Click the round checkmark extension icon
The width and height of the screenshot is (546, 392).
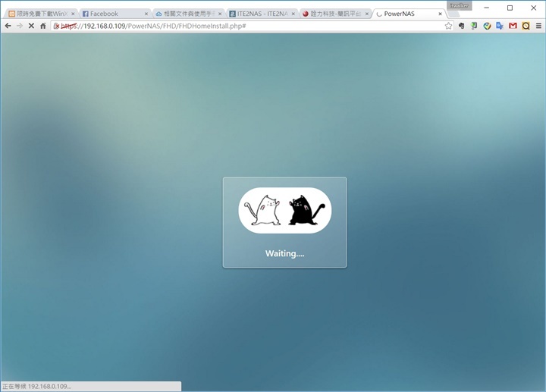tap(487, 26)
